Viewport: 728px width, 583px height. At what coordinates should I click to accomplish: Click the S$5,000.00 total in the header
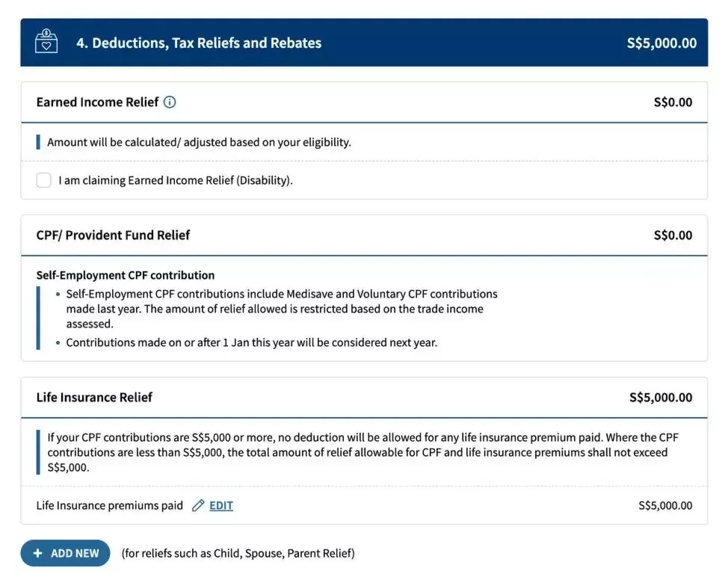click(661, 43)
